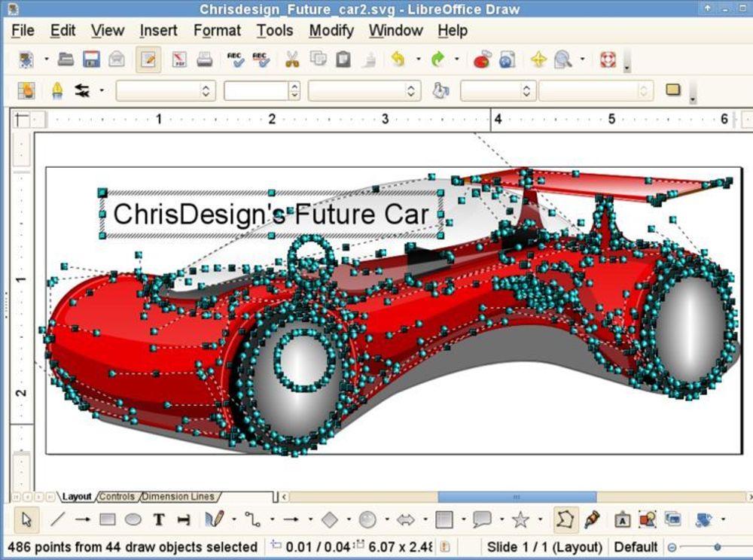Switch to the Controls layer tab
This screenshot has width=753, height=560.
pos(117,497)
